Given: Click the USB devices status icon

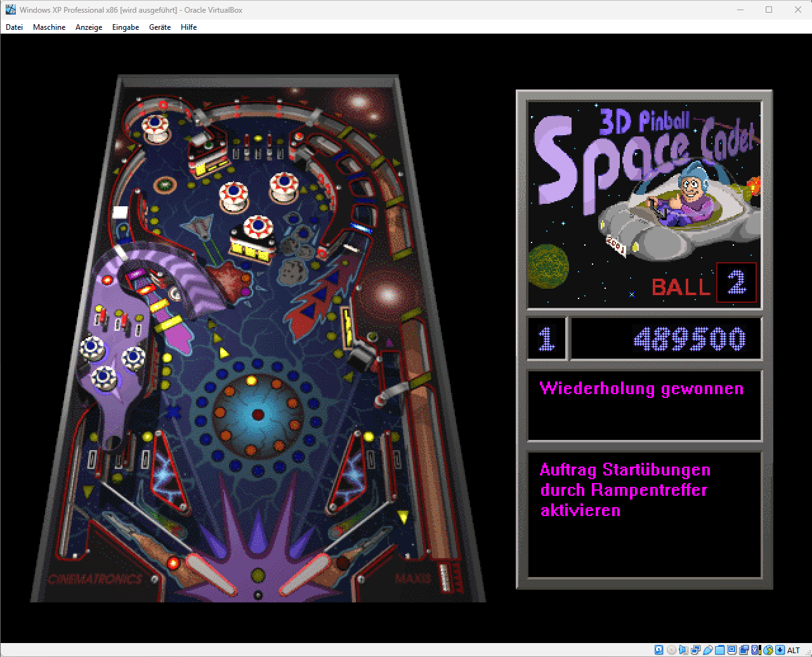Looking at the screenshot, I should pyautogui.click(x=707, y=650).
